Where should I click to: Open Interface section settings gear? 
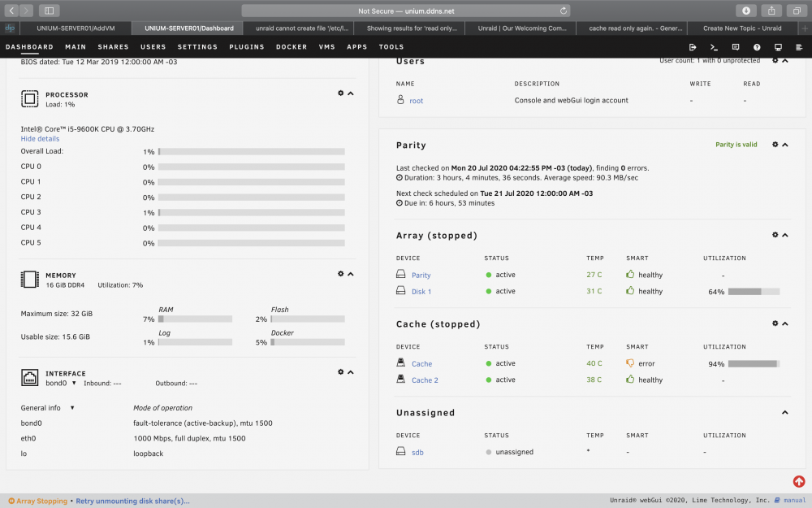tap(341, 371)
